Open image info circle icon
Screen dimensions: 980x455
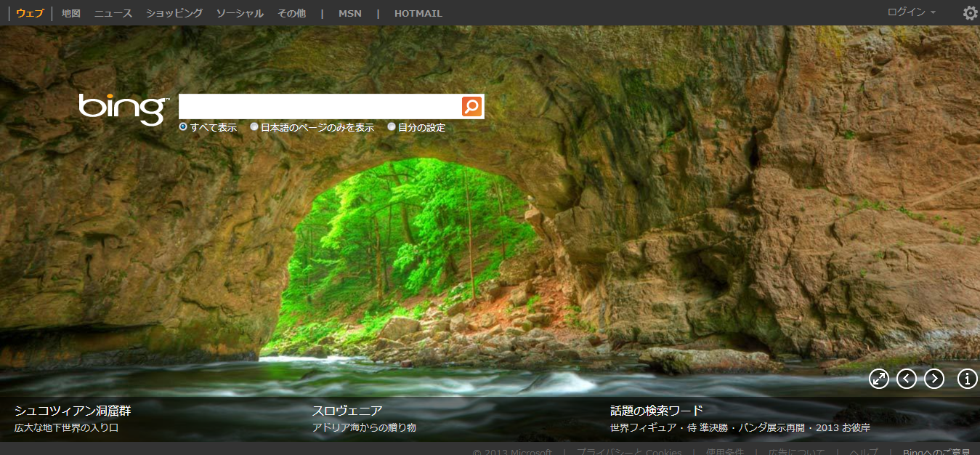[x=968, y=379]
